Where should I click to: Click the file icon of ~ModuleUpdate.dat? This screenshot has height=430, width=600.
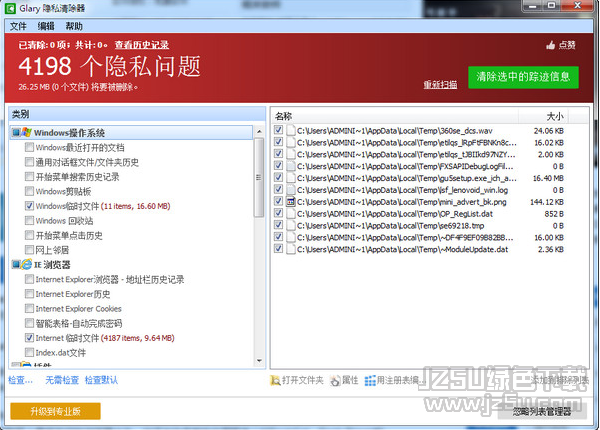(x=291, y=249)
